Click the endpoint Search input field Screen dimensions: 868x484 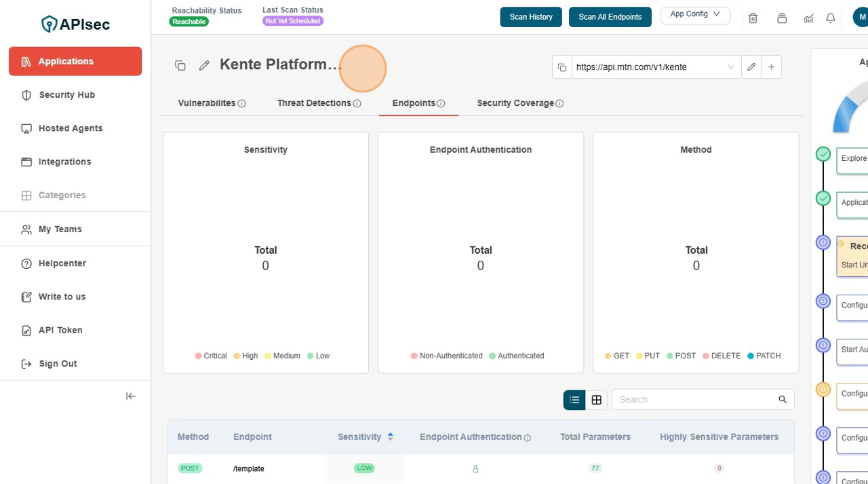click(x=695, y=400)
